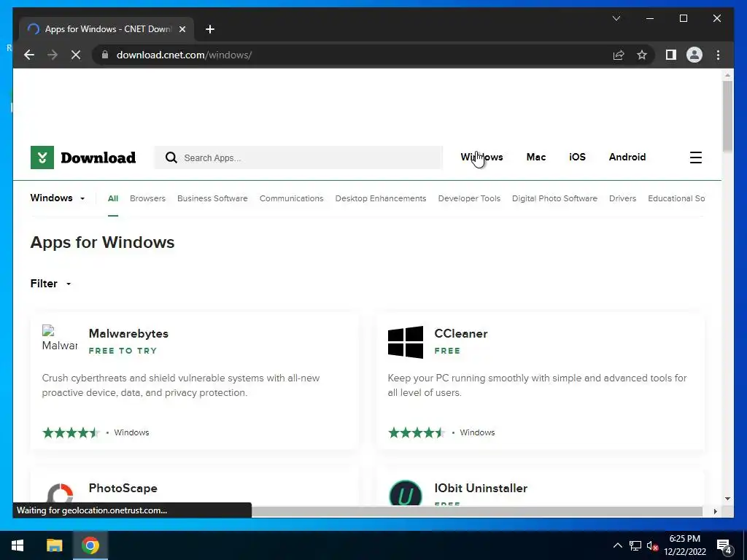Close the Apps for Windows tab
This screenshot has height=560, width=747.
coord(182,29)
